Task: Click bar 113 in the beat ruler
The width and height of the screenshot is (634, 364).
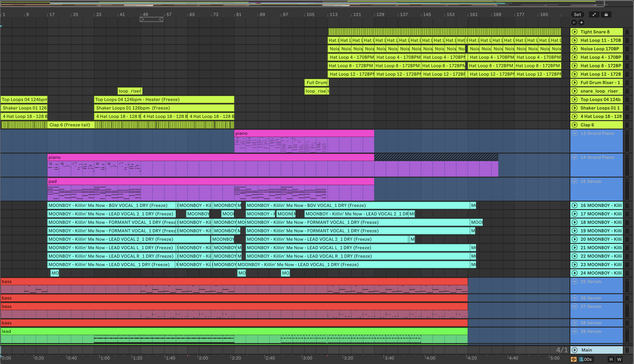Action: click(333, 14)
